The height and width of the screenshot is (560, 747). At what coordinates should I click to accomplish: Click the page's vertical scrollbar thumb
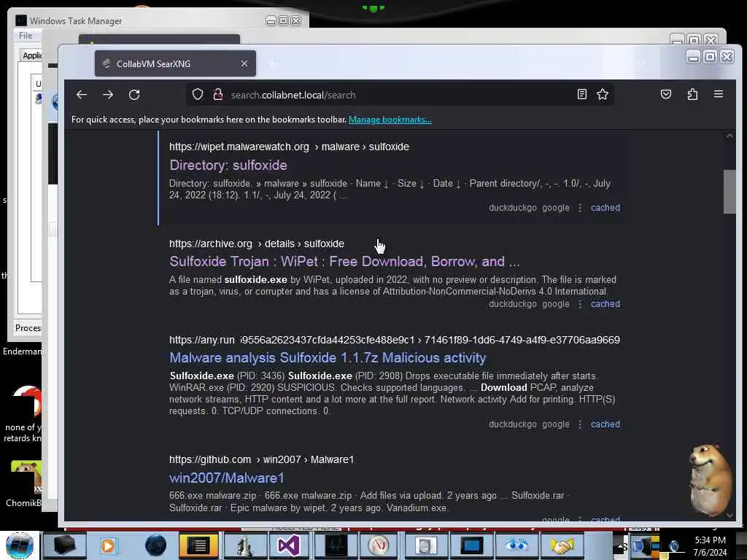[729, 192]
